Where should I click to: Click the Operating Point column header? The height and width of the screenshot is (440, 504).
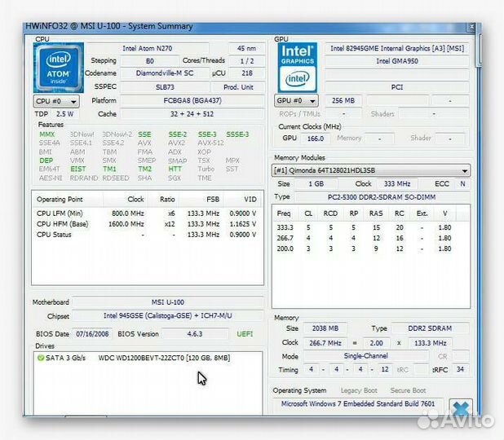click(x=68, y=200)
